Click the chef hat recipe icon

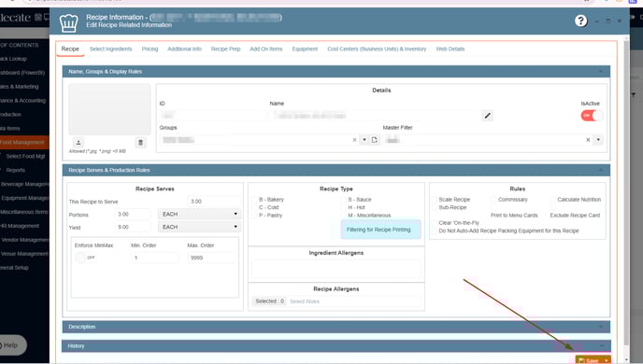[68, 22]
